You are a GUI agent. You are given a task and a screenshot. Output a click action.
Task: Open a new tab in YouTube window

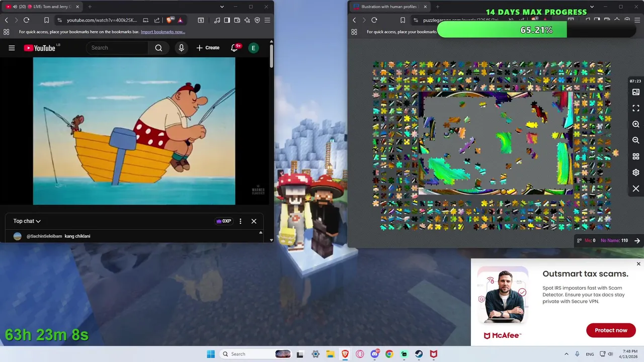click(x=90, y=7)
